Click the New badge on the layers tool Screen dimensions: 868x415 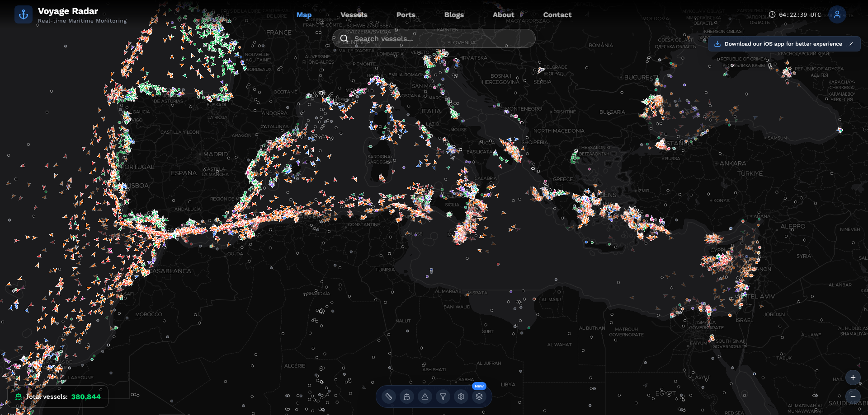(479, 386)
